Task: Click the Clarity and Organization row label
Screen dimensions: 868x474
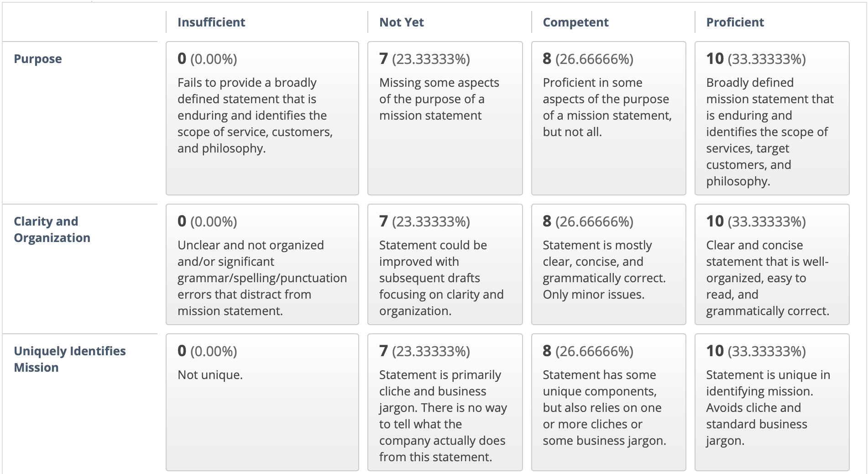Action: coord(52,230)
